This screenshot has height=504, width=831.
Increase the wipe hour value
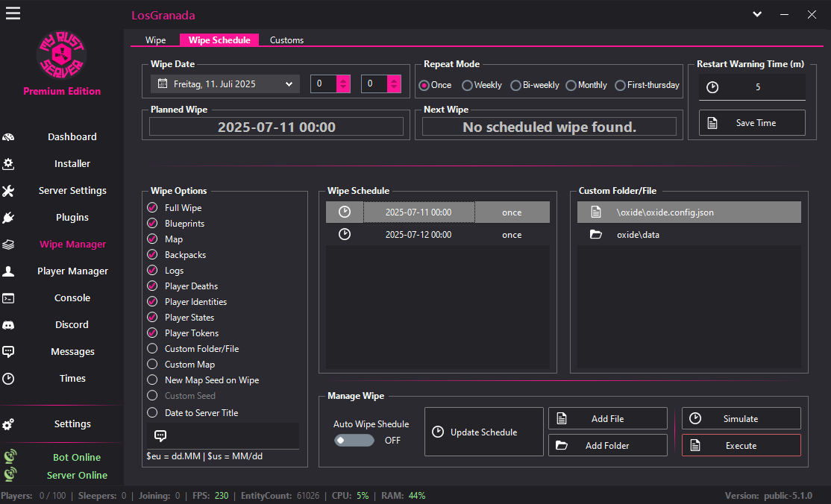click(343, 80)
